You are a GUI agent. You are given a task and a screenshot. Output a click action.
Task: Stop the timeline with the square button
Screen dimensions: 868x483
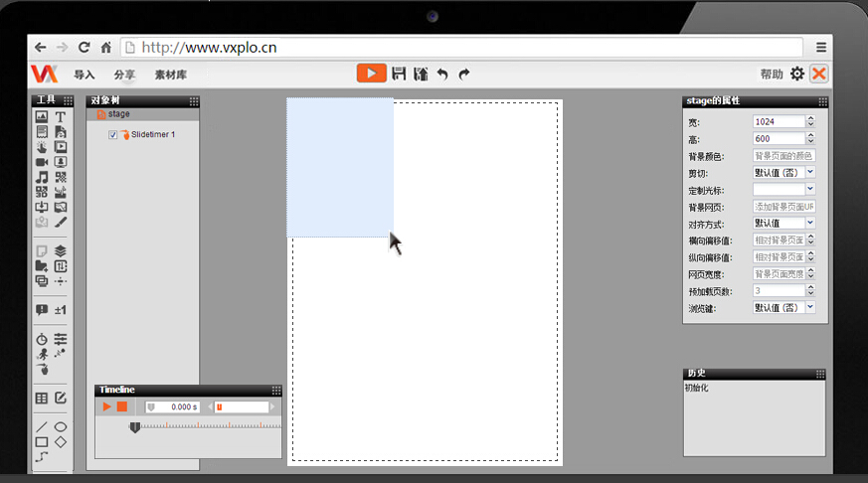click(x=122, y=407)
